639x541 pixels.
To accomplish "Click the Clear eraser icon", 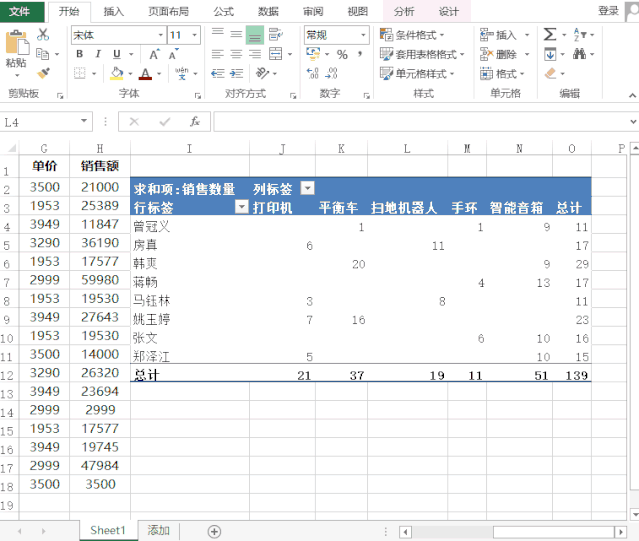I will (x=550, y=73).
